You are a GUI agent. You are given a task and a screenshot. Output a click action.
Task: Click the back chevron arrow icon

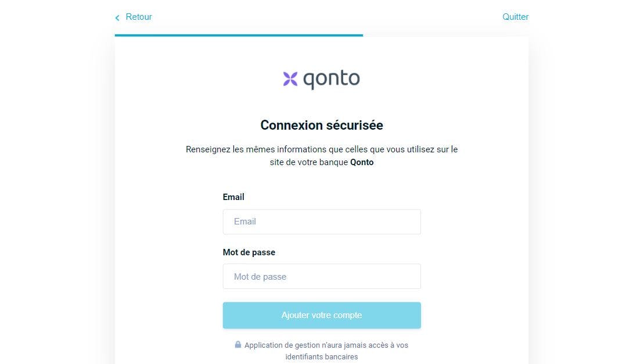pos(117,18)
